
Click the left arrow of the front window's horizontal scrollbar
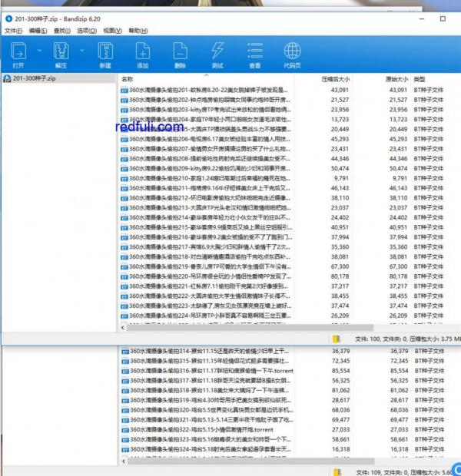[122, 328]
